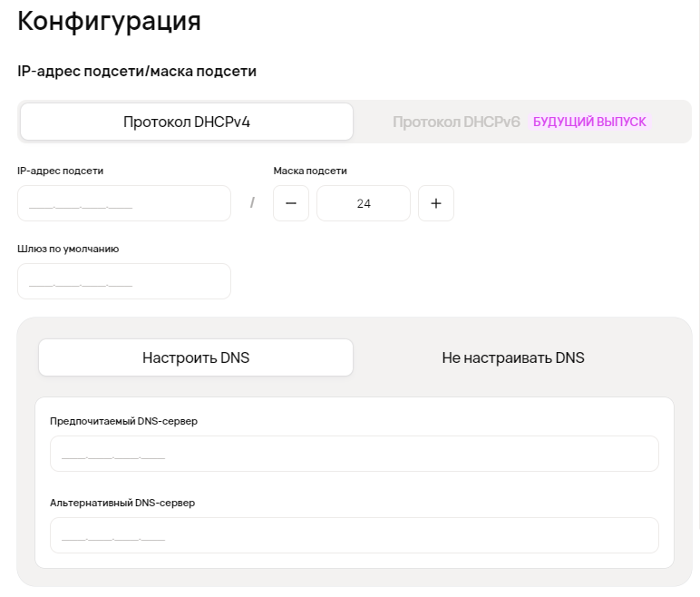This screenshot has width=700, height=597.
Task: Click the БУДУЩИЙ ВЫПУСК badge
Action: click(x=590, y=122)
